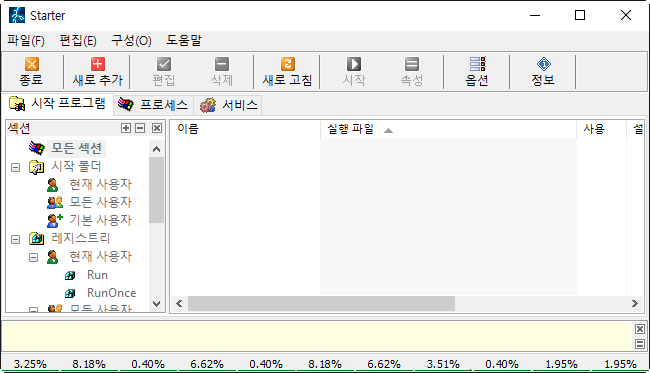Open the 편집(E) menu
Image resolution: width=650 pixels, height=373 pixels.
78,41
